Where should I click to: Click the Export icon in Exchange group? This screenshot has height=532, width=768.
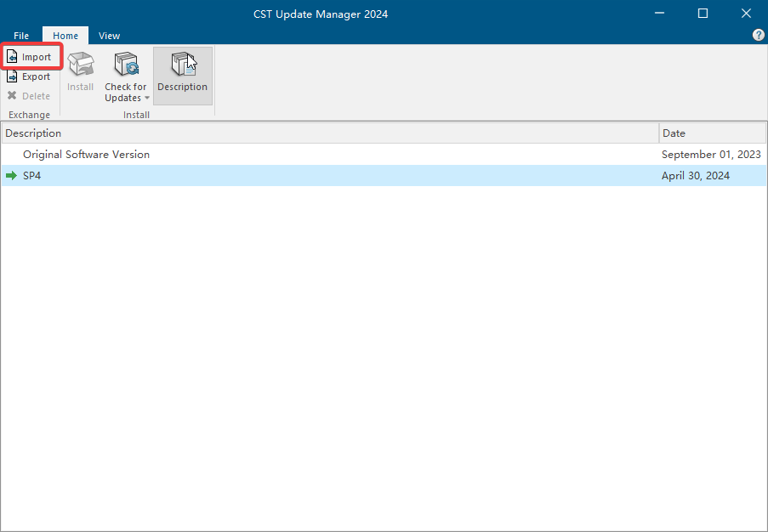[x=12, y=76]
